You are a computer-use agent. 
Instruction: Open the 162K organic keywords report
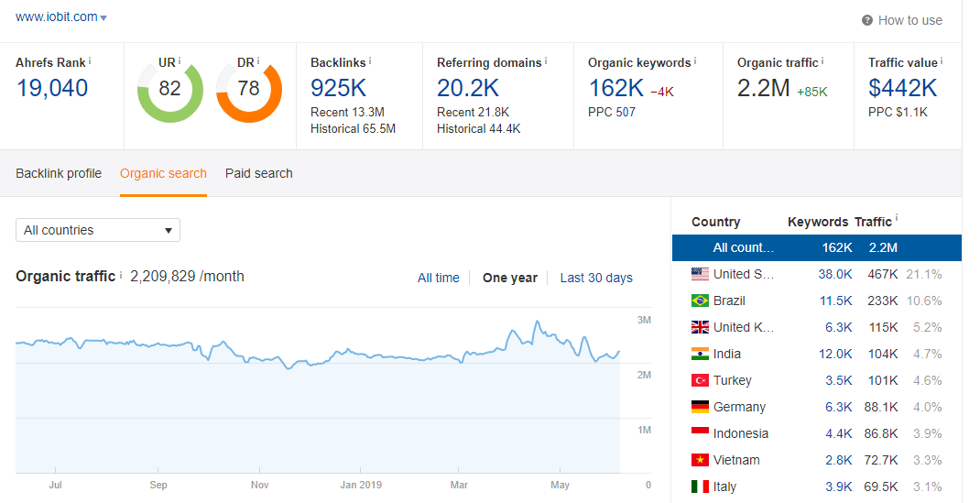pyautogui.click(x=616, y=88)
